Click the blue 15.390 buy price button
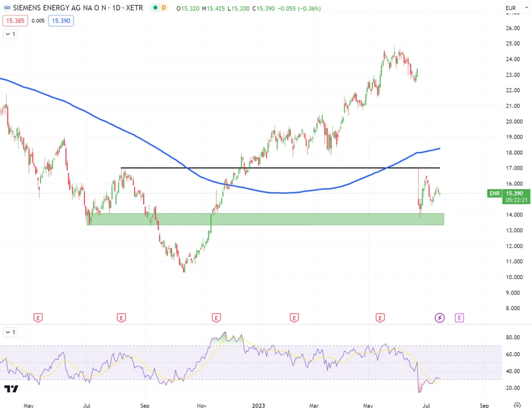Screen dimensions: 532x408 pyautogui.click(x=61, y=21)
